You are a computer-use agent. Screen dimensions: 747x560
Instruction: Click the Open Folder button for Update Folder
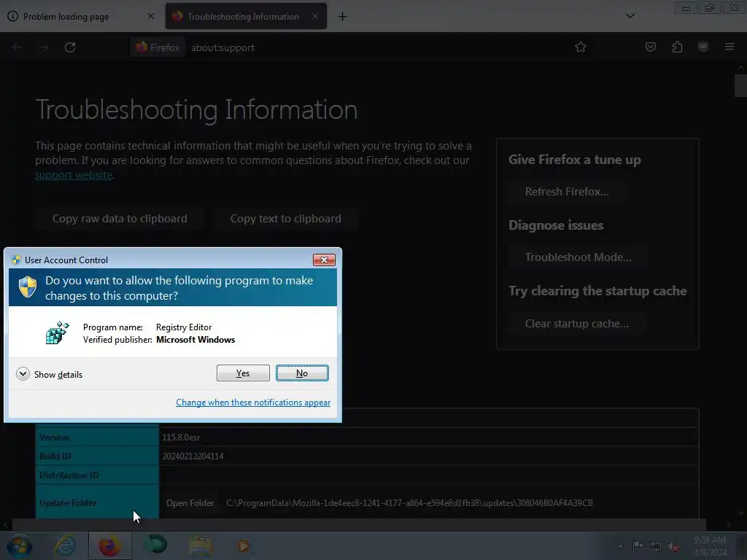[x=190, y=503]
